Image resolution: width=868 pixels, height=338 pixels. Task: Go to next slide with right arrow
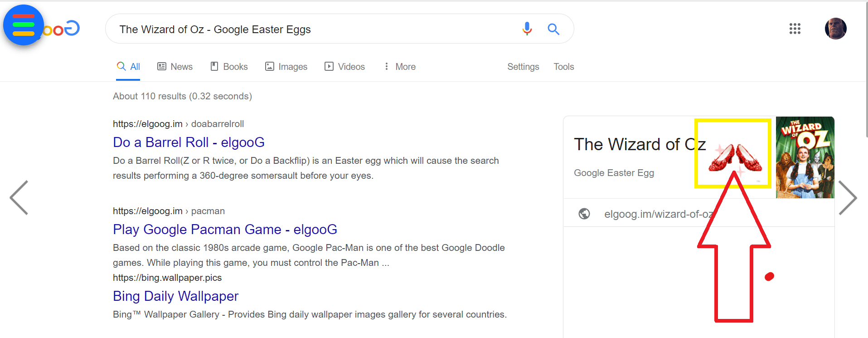[847, 197]
